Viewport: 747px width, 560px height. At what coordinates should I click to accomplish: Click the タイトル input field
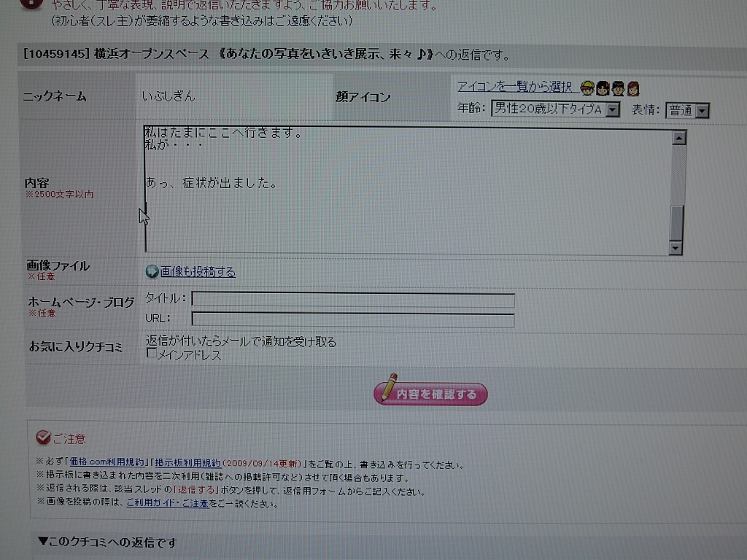pos(353,300)
